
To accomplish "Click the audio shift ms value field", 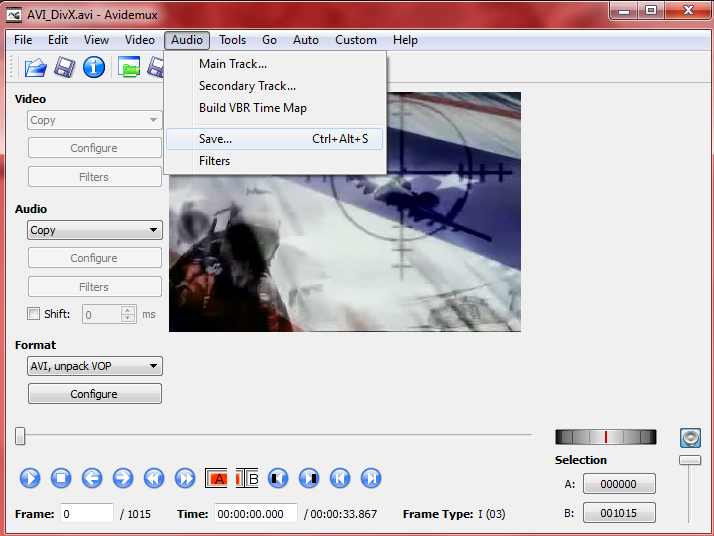I will click(x=102, y=314).
